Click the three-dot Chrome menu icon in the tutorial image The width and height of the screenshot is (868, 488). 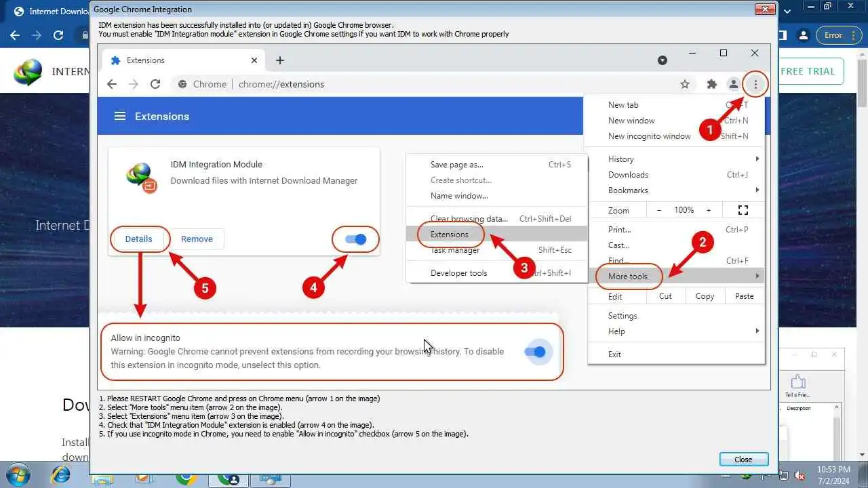[755, 84]
